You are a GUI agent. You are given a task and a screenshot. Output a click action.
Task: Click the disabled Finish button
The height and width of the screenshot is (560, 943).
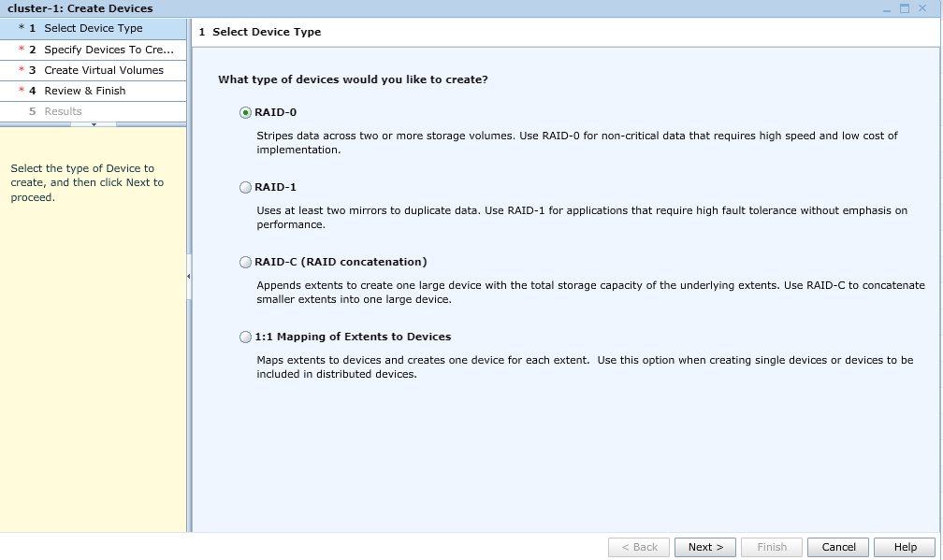(772, 547)
